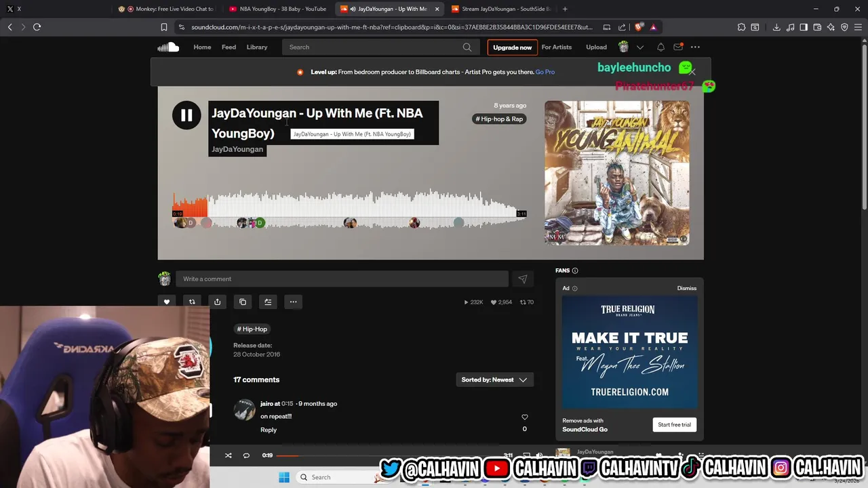Like the track with the heart button

tap(167, 302)
